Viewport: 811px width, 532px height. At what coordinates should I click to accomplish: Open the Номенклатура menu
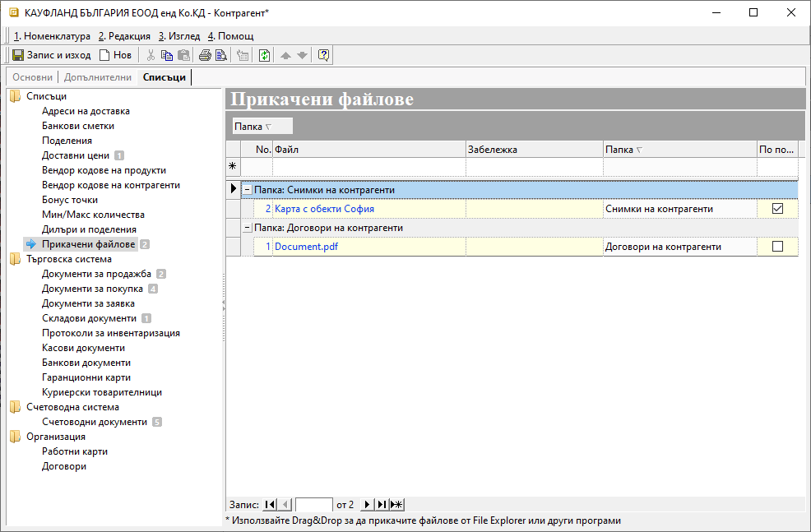pyautogui.click(x=53, y=36)
